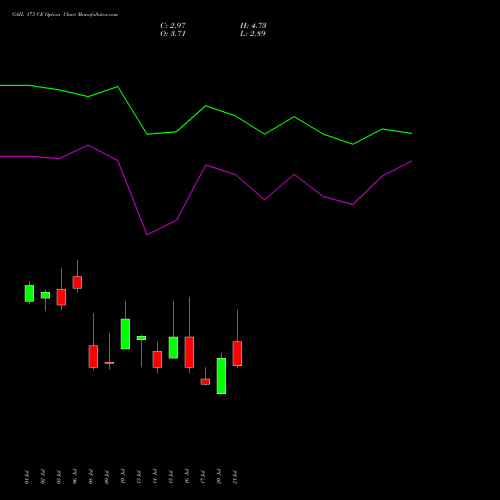
Task: Click the thin red doji candle for 09 Jul
Action: 109,363
